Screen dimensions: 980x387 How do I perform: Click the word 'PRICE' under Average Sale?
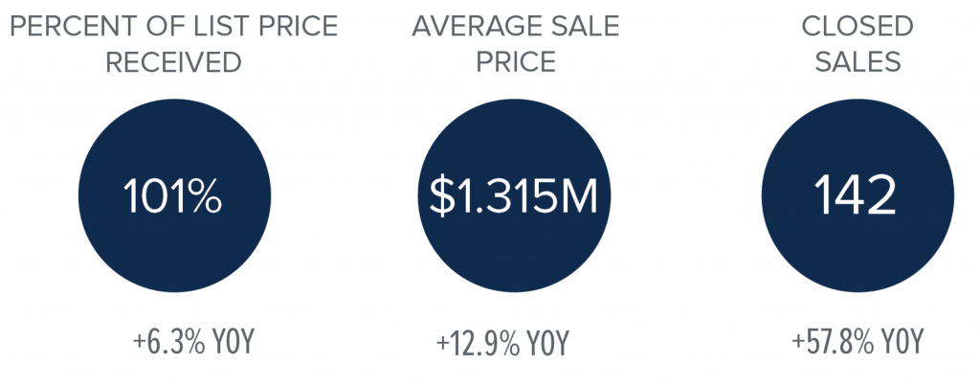tap(516, 62)
